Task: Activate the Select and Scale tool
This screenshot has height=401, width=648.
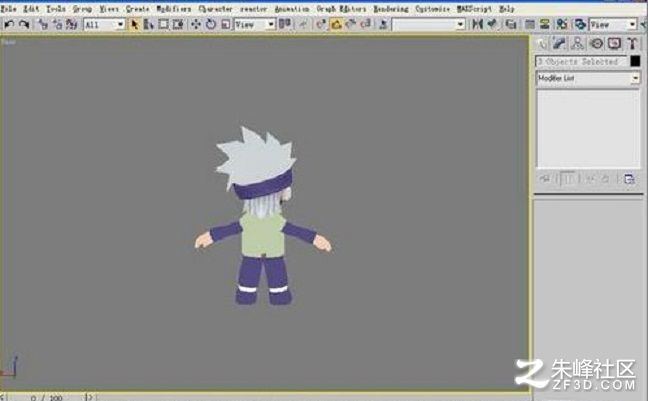Action: [x=225, y=24]
